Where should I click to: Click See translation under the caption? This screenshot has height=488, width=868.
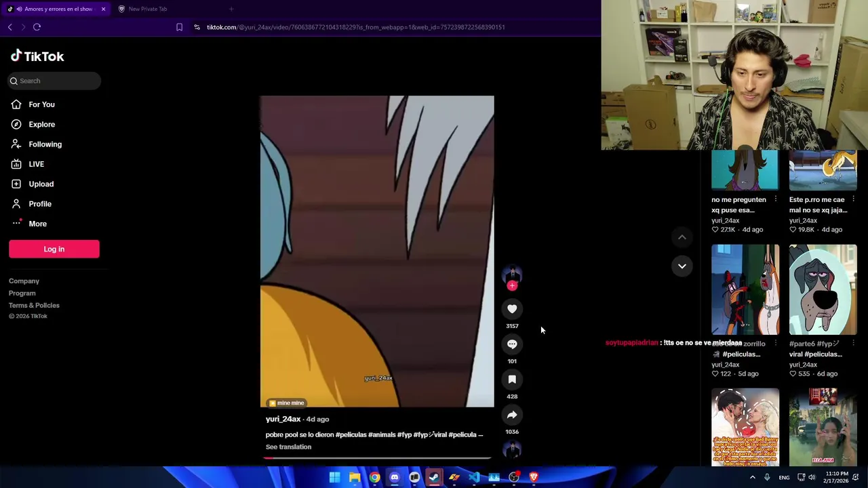tap(288, 447)
